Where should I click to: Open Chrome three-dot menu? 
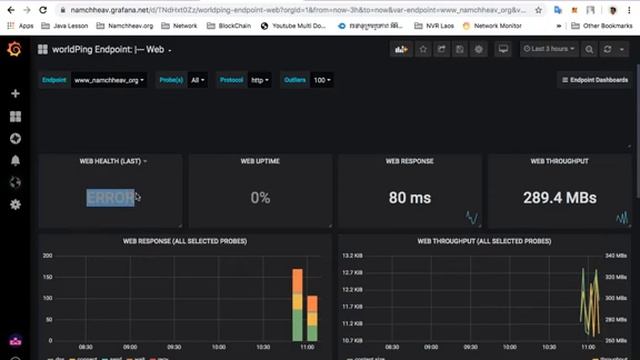click(x=629, y=10)
